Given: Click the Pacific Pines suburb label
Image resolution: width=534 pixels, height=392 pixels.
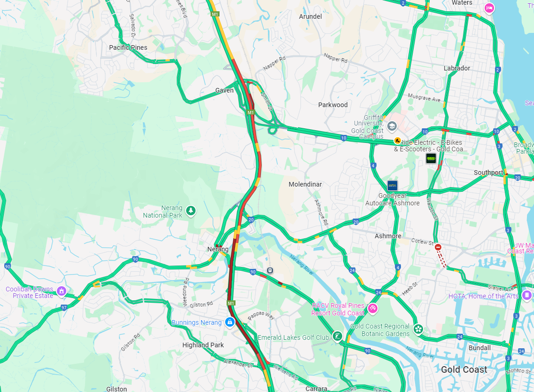Looking at the screenshot, I should click(128, 47).
